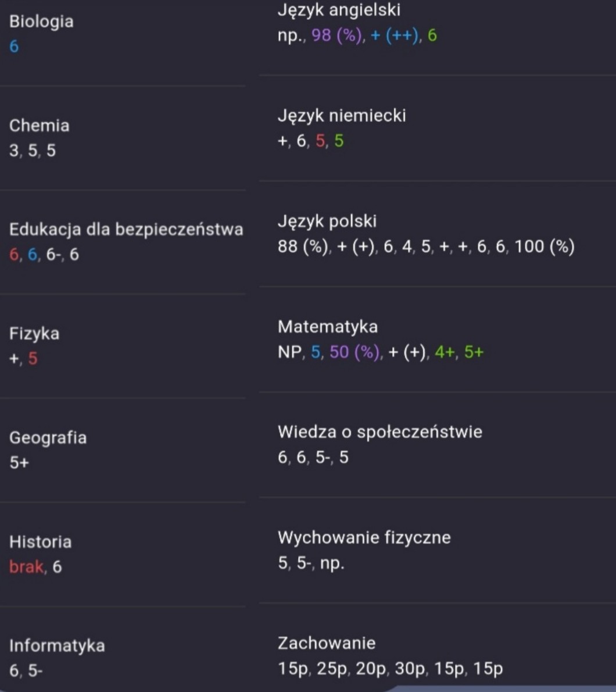Click the 100 (%) grade in Język polski

544,247
